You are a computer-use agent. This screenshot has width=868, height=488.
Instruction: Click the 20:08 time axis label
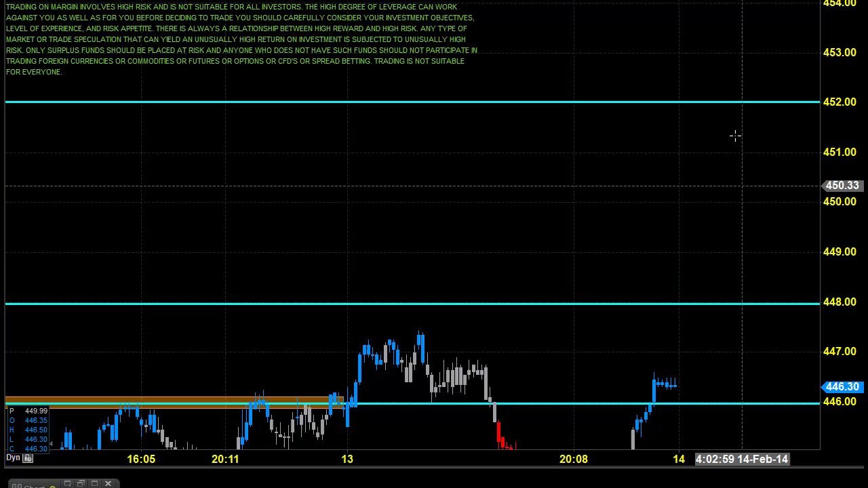tap(574, 459)
